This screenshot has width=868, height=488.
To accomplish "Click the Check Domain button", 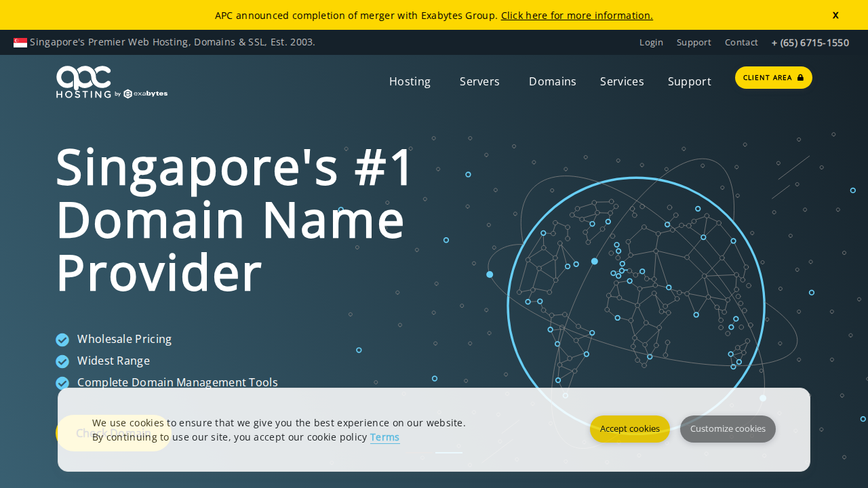I will (x=113, y=433).
